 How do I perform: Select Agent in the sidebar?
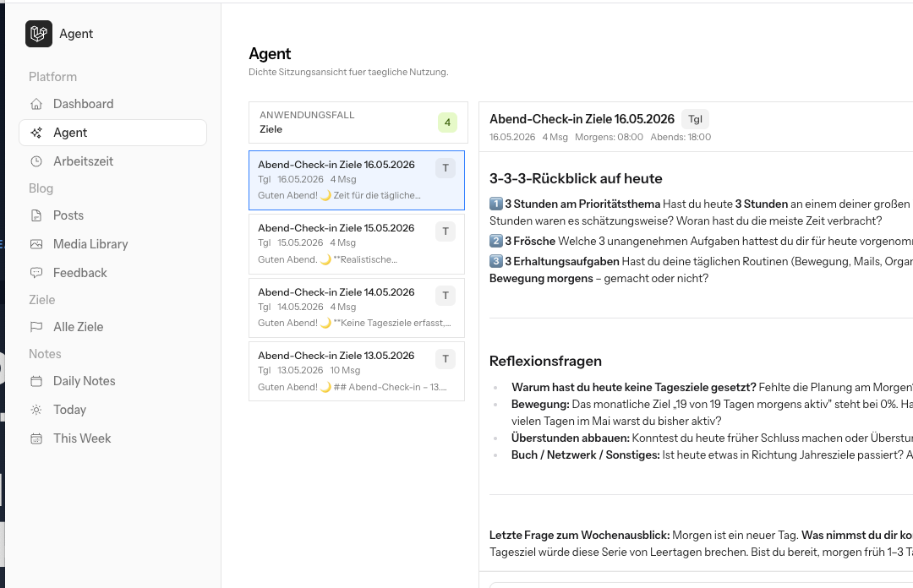(113, 133)
